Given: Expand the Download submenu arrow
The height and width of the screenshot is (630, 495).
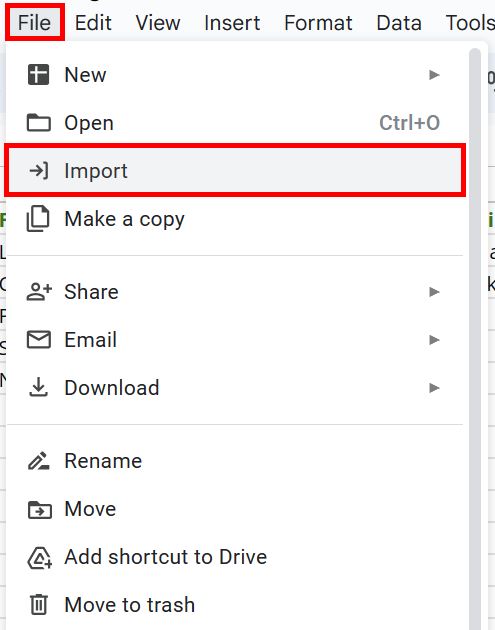Looking at the screenshot, I should pos(434,388).
